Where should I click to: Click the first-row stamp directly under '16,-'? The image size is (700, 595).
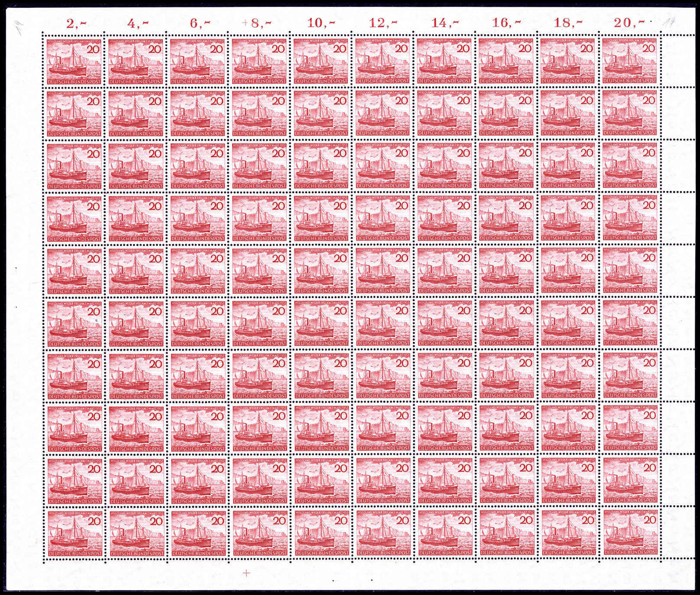point(506,60)
